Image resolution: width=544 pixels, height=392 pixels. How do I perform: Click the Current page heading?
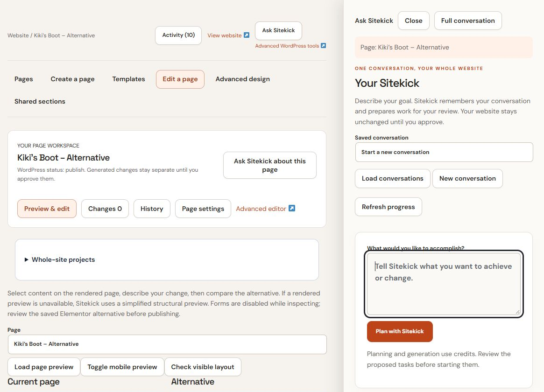[34, 382]
